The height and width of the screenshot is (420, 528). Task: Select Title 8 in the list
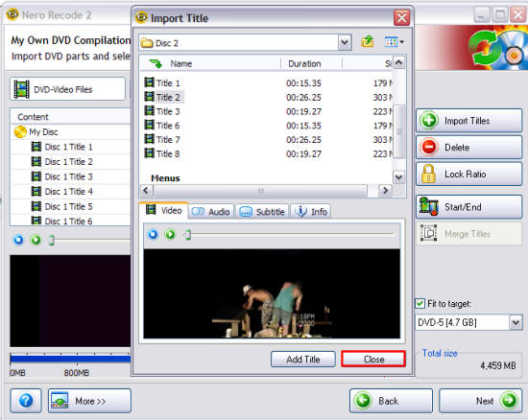coord(168,153)
